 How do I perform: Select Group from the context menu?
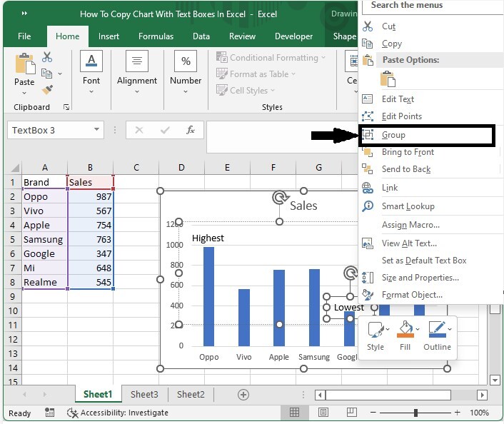click(393, 135)
